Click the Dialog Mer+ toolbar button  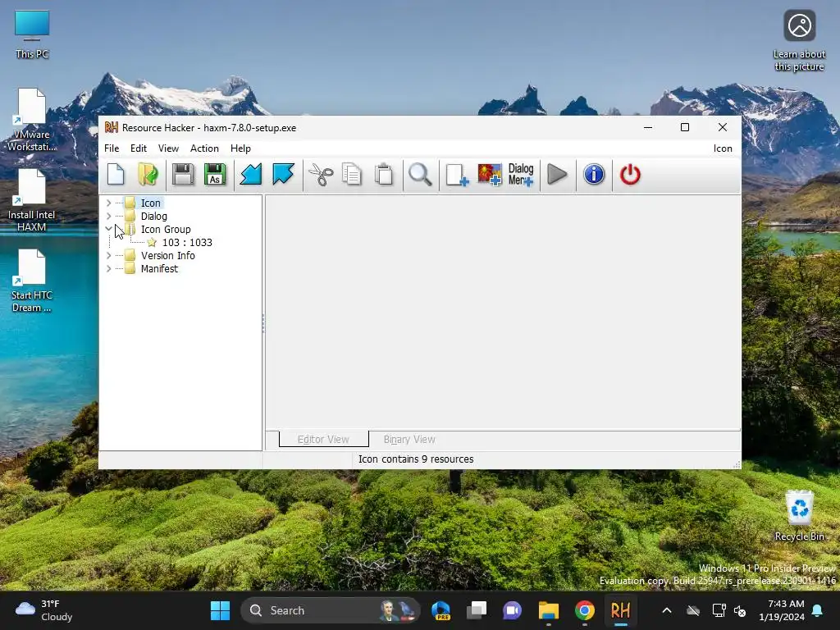click(521, 175)
